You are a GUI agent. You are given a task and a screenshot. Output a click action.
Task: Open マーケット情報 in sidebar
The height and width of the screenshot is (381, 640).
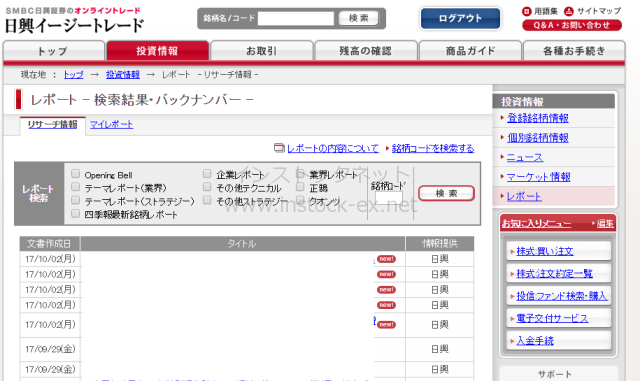538,177
